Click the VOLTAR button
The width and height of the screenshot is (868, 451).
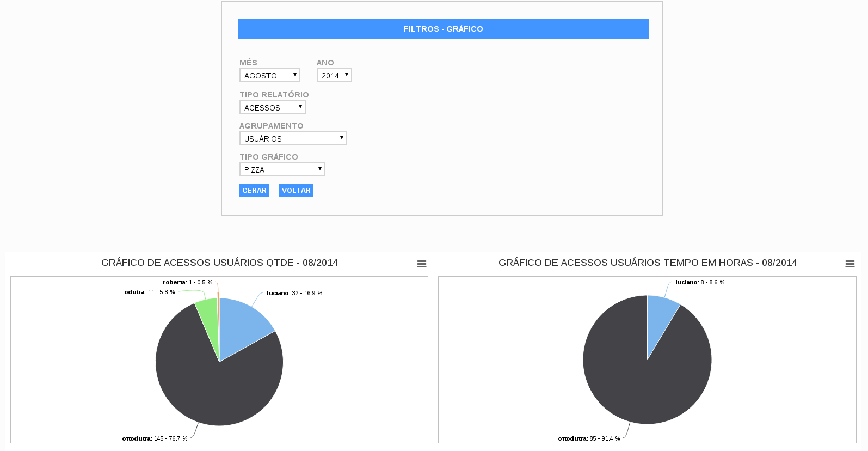(296, 191)
